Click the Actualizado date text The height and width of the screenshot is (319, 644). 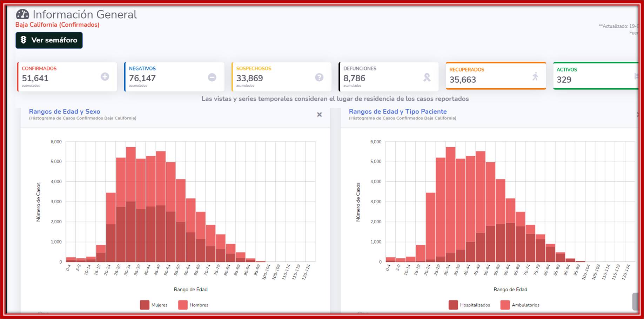click(x=618, y=26)
